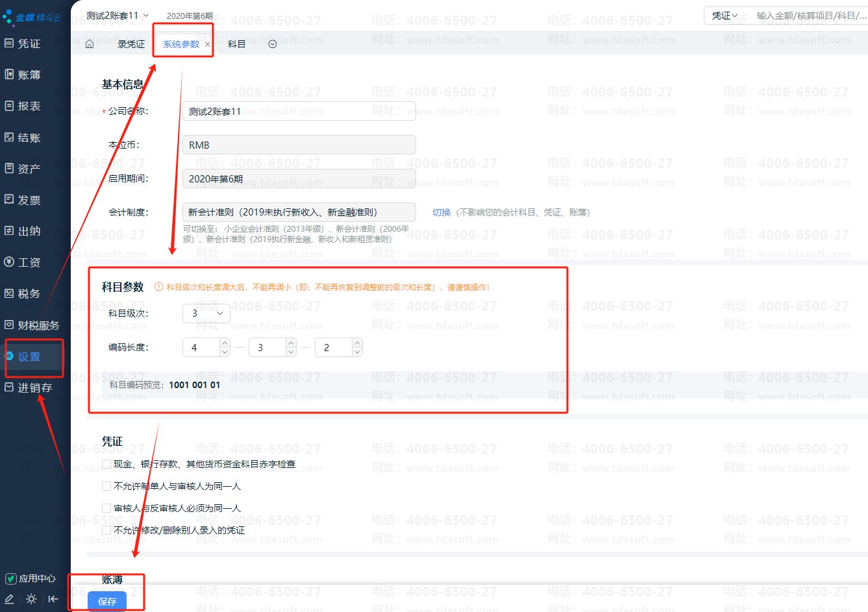Open the 科目级次 dropdown showing 3
Viewport: 868px width, 612px height.
coord(206,313)
